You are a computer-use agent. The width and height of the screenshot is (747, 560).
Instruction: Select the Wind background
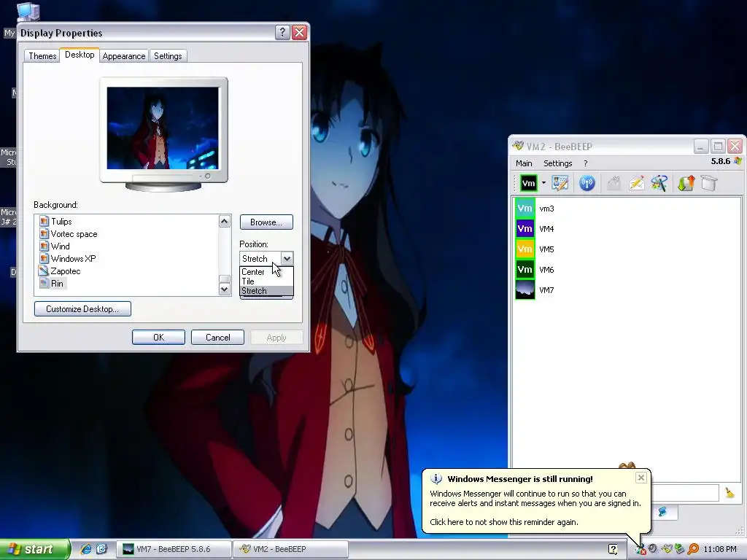pos(60,246)
